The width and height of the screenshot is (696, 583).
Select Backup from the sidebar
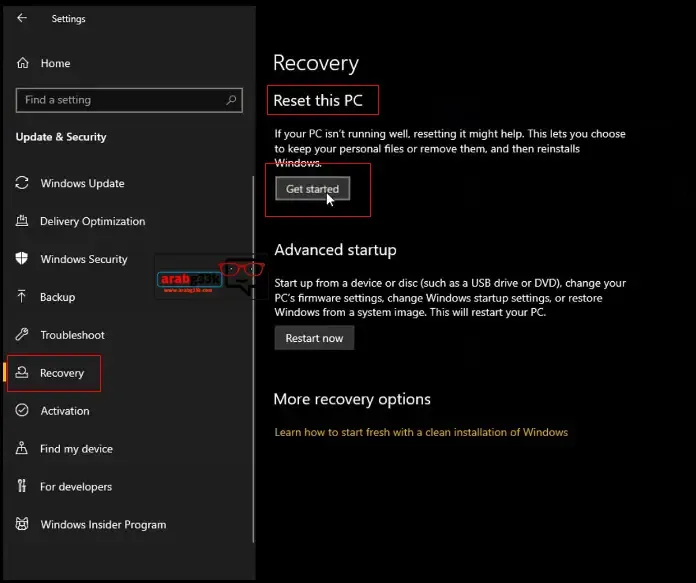tap(58, 297)
